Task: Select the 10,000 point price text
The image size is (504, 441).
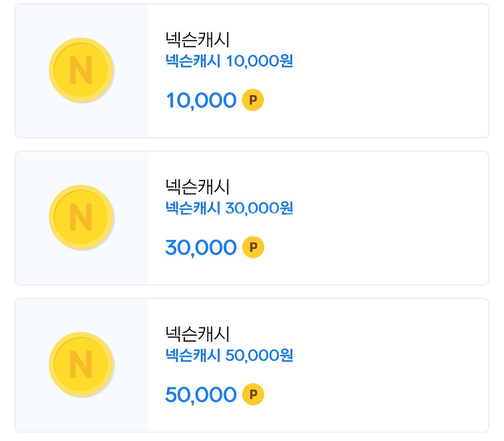Action: point(201,101)
